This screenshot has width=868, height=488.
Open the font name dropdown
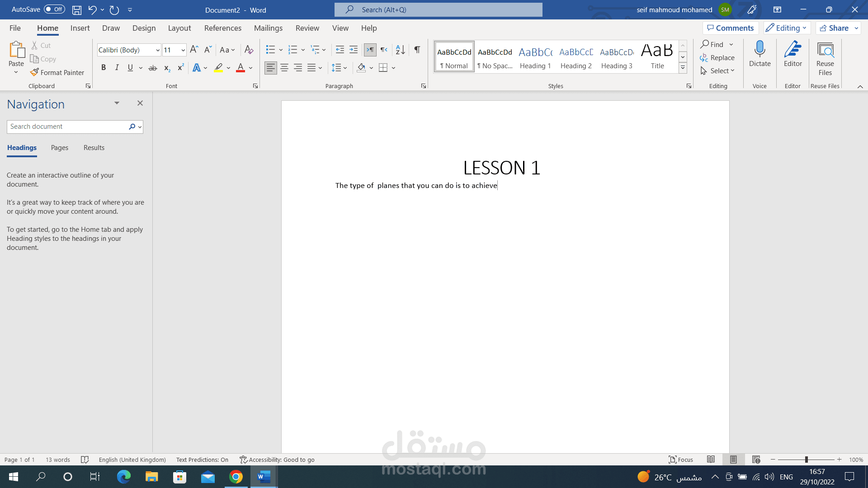coord(158,50)
